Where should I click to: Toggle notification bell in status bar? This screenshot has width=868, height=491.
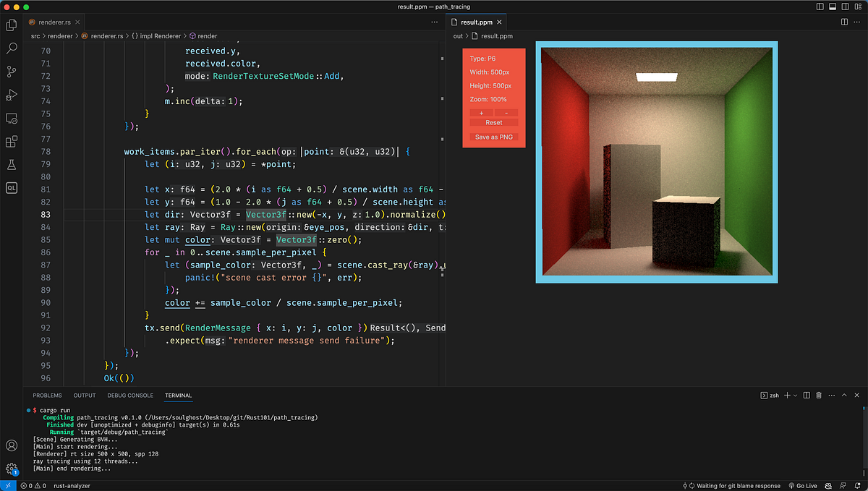click(x=857, y=485)
